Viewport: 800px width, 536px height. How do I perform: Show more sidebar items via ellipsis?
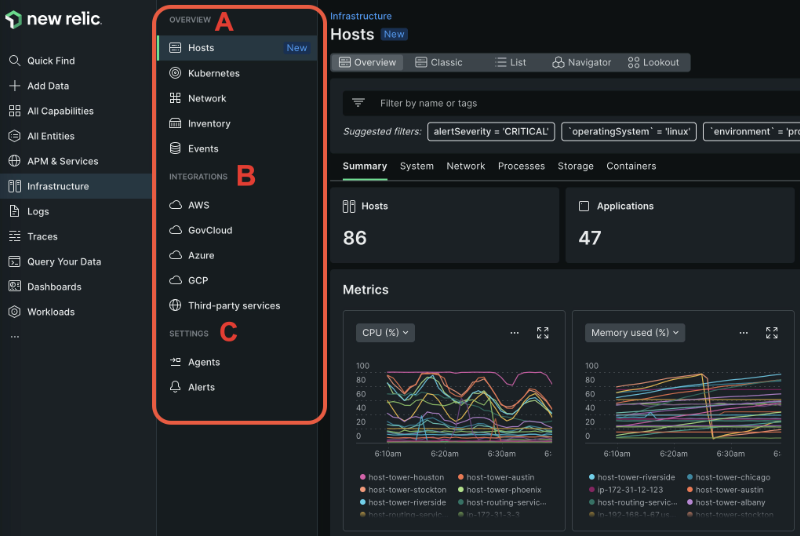coord(15,337)
